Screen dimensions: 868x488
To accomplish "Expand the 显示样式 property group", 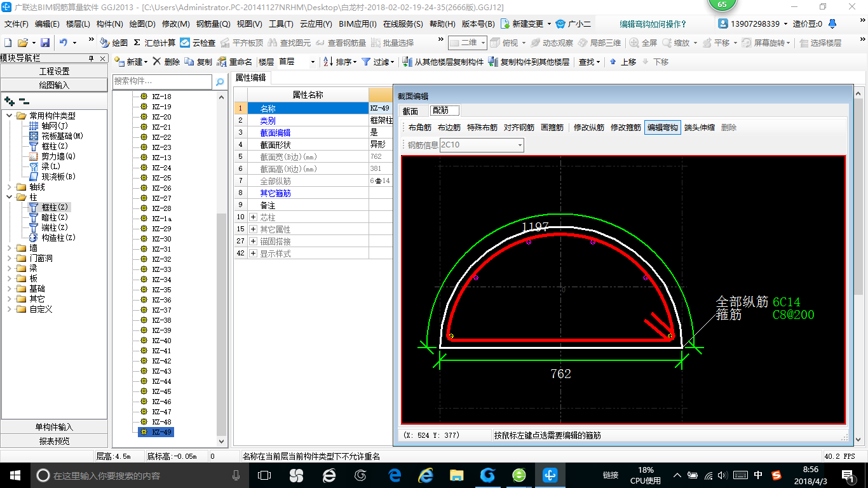I will [254, 254].
